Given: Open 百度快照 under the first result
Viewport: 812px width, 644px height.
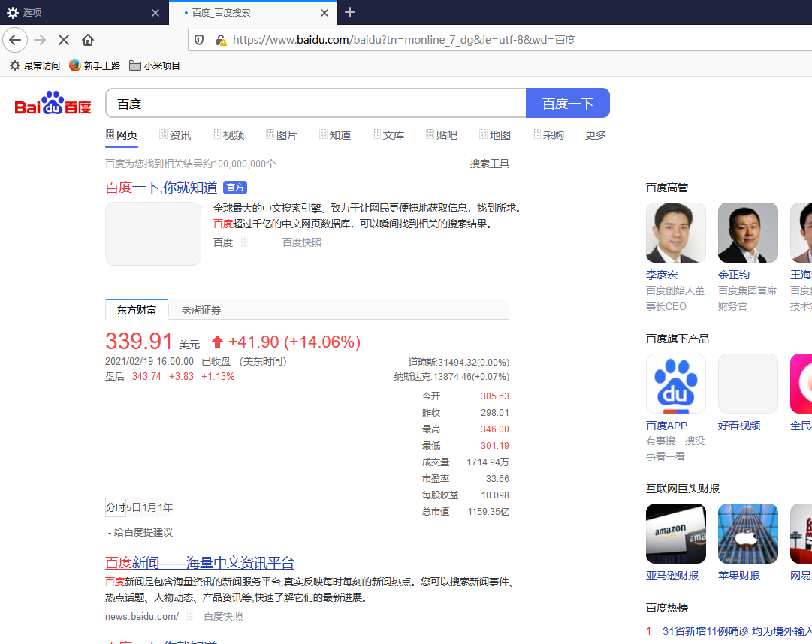Looking at the screenshot, I should [x=302, y=242].
